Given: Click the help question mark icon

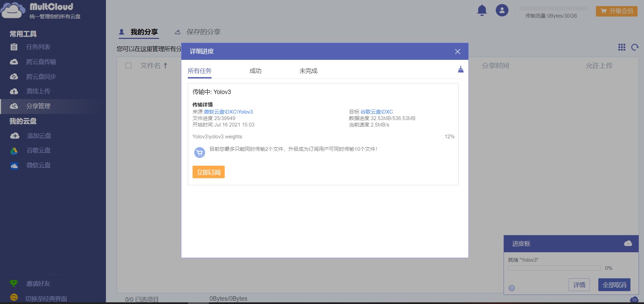Looking at the screenshot, I should click(512, 288).
